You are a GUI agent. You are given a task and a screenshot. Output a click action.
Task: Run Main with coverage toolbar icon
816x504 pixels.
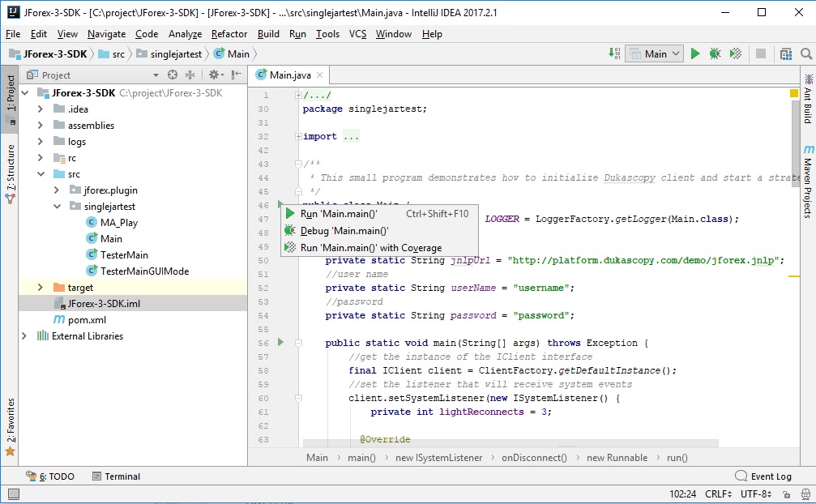tap(735, 53)
